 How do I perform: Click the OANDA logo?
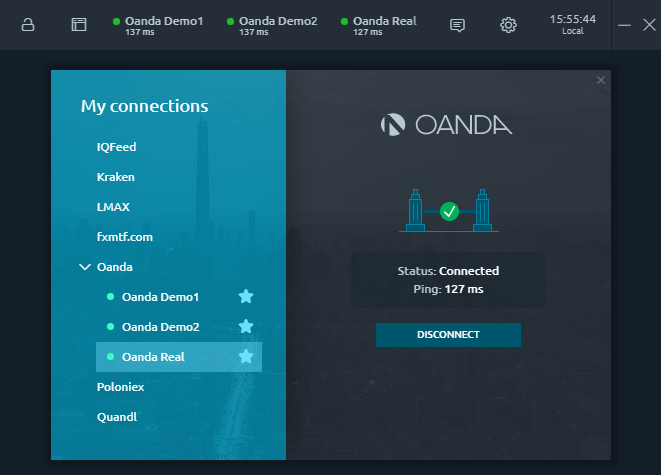446,125
